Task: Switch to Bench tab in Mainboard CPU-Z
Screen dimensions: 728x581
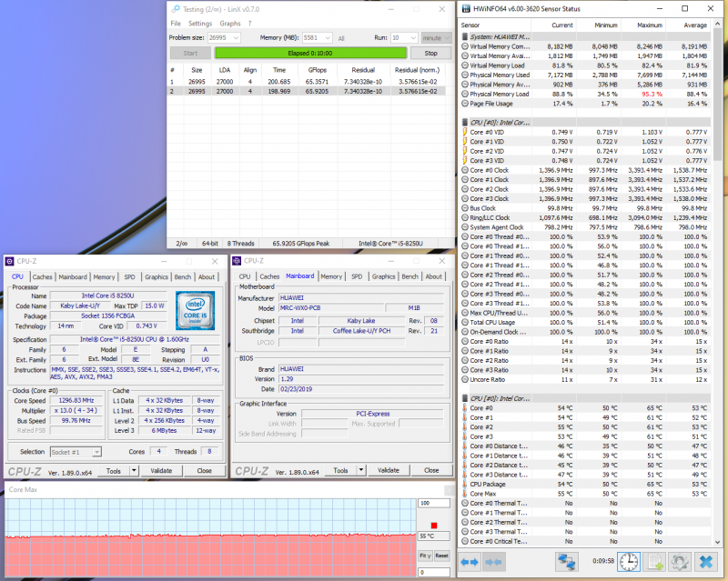Action: (410, 276)
